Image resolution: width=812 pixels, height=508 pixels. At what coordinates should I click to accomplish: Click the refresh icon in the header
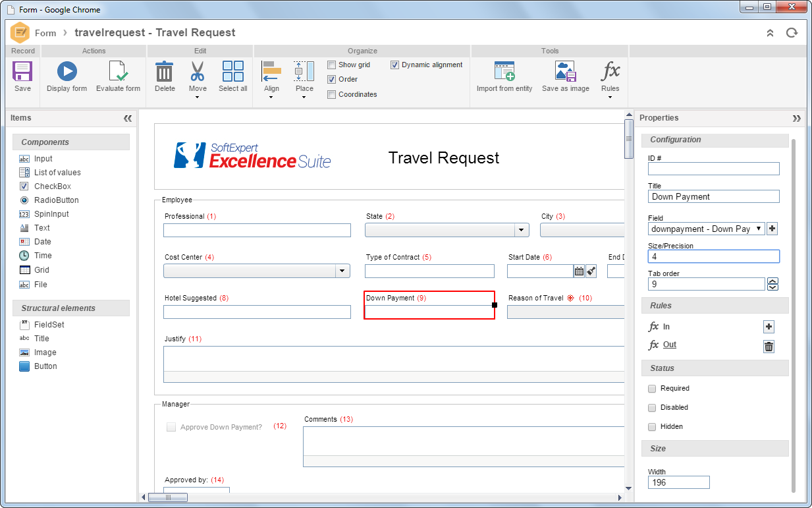pyautogui.click(x=792, y=33)
